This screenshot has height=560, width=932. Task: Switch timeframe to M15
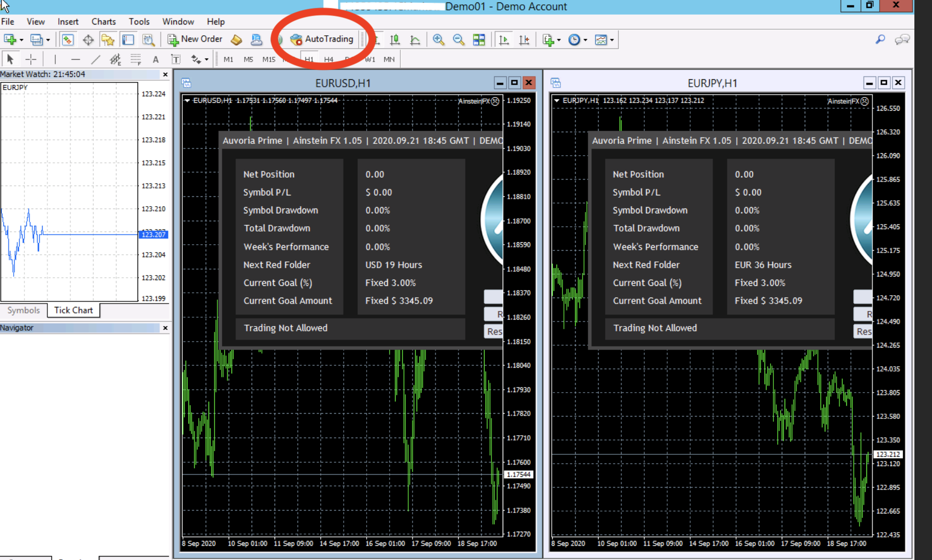click(269, 59)
